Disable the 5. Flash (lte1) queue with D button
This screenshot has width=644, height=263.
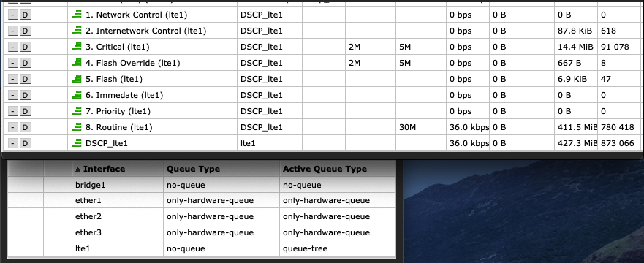pyautogui.click(x=25, y=79)
